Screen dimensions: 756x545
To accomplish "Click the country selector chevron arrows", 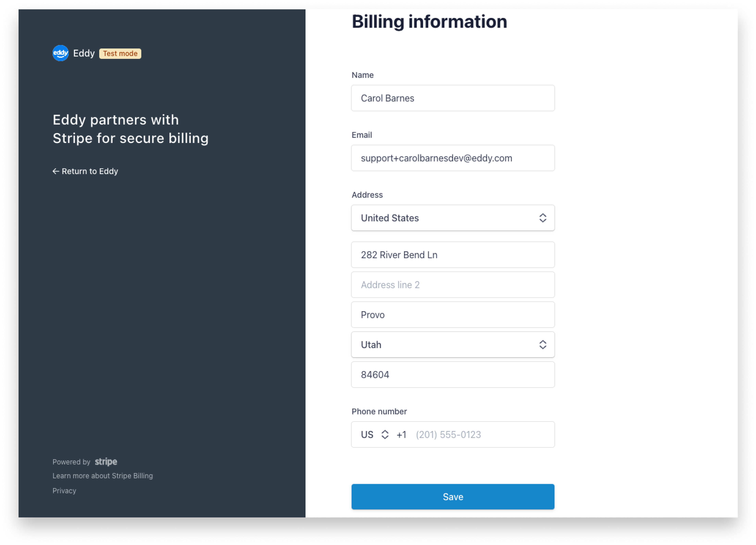I will click(x=543, y=218).
